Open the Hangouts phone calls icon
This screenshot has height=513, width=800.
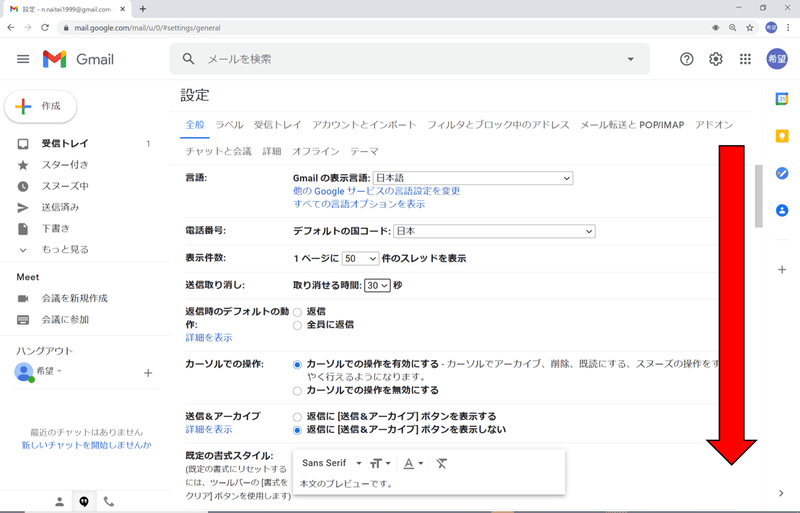[x=109, y=502]
